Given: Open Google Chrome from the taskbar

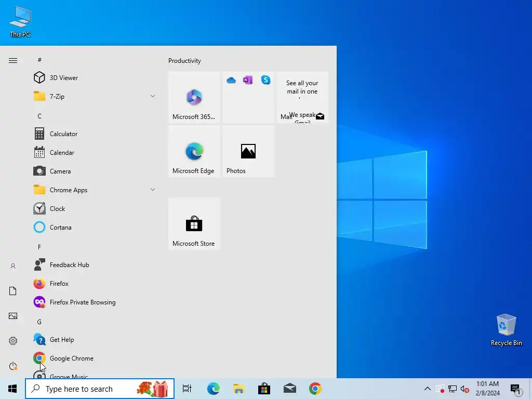Looking at the screenshot, I should (x=315, y=389).
